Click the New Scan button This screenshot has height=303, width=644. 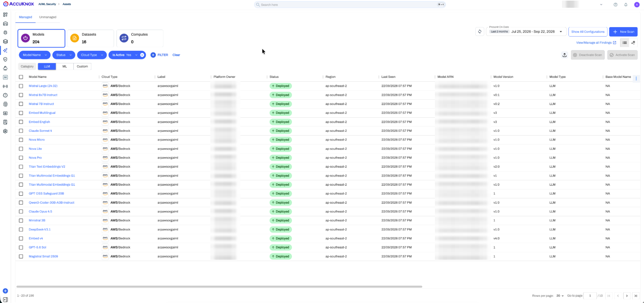(x=623, y=32)
